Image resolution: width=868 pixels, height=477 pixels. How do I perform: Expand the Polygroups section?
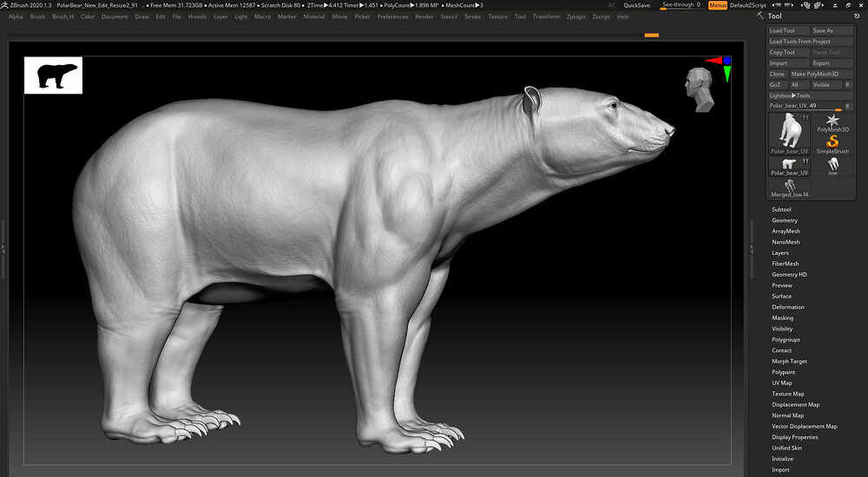click(x=786, y=340)
